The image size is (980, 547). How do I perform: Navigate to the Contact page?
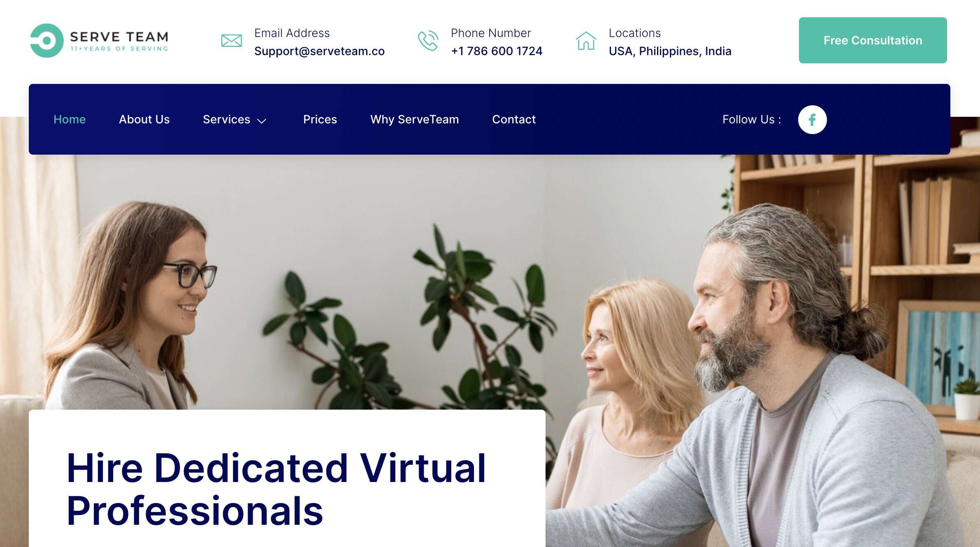(514, 119)
